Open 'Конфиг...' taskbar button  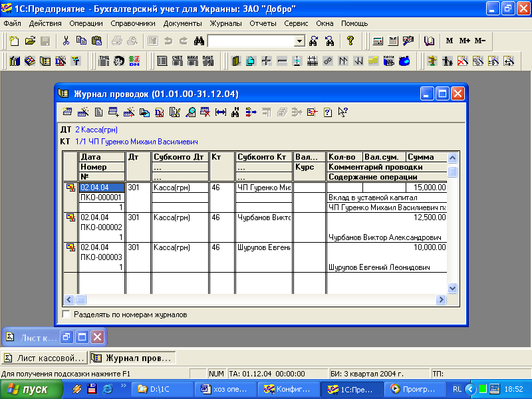289,389
